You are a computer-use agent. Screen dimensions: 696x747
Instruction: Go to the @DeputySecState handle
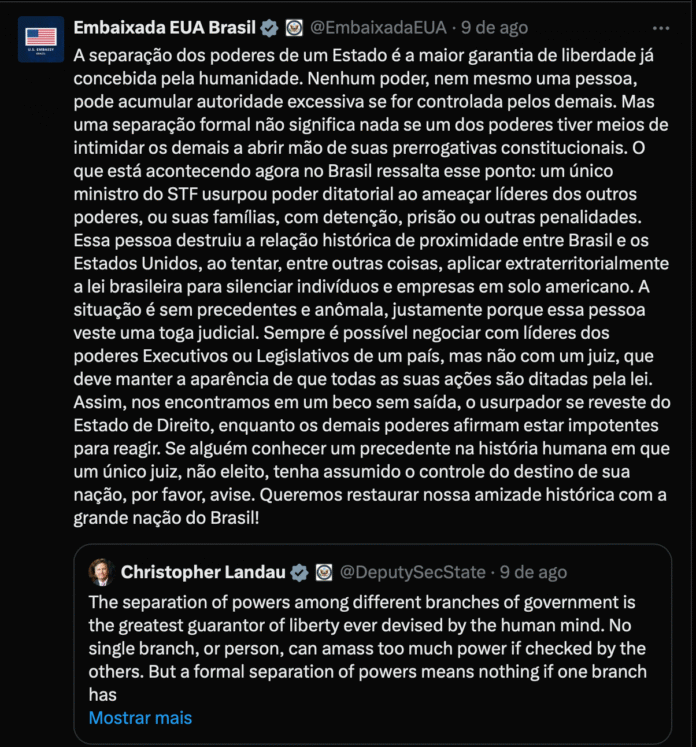[413, 573]
